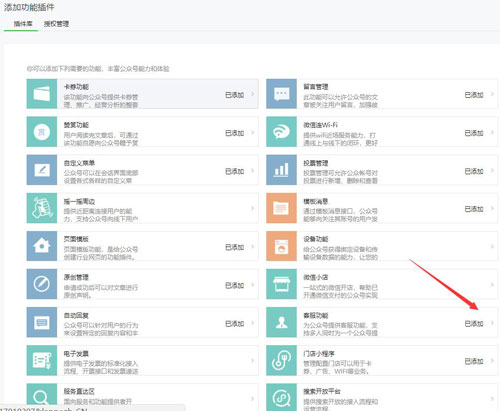This screenshot has height=411, width=500.
Task: Click 已添加 status on 门店小程序 row
Action: tap(474, 361)
